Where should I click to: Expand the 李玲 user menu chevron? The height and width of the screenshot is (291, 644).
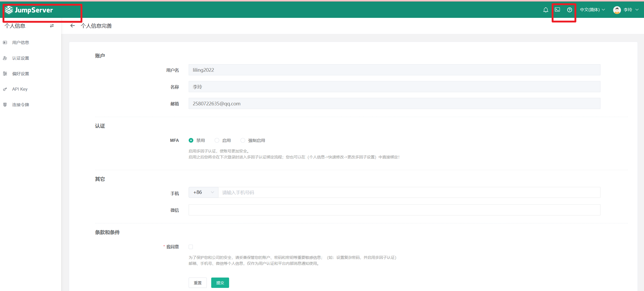tap(637, 10)
